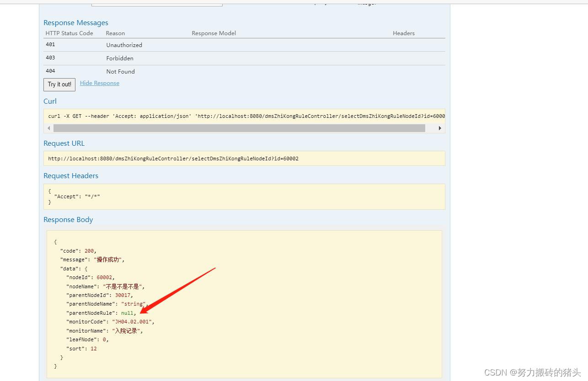The image size is (588, 381).
Task: Click the right arrow of the curl scrollbar
Action: [440, 128]
